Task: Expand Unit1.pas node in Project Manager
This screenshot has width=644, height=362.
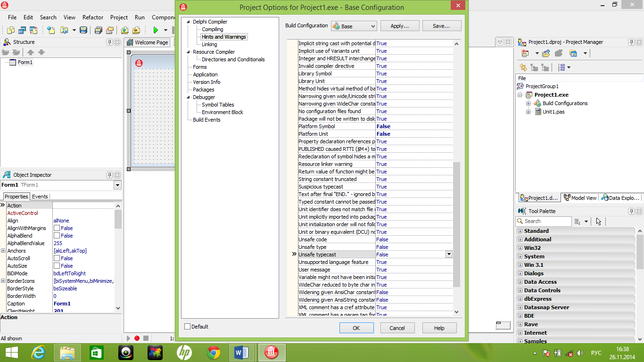Action: pyautogui.click(x=528, y=112)
